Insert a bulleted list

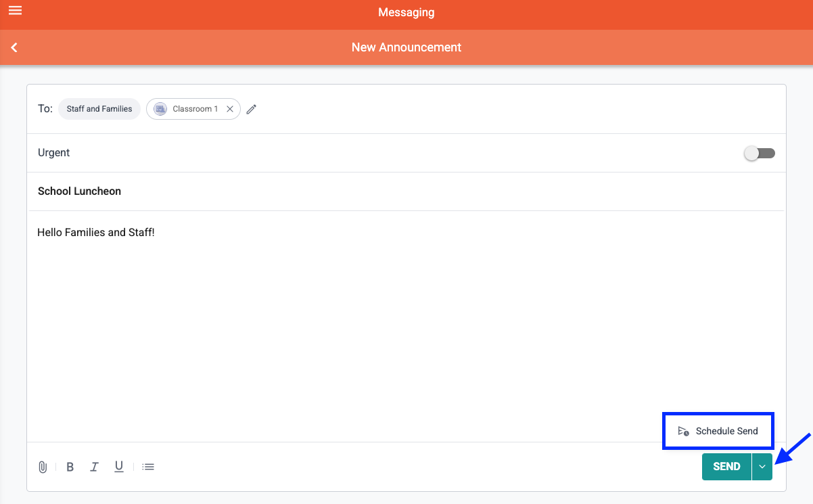(x=148, y=467)
